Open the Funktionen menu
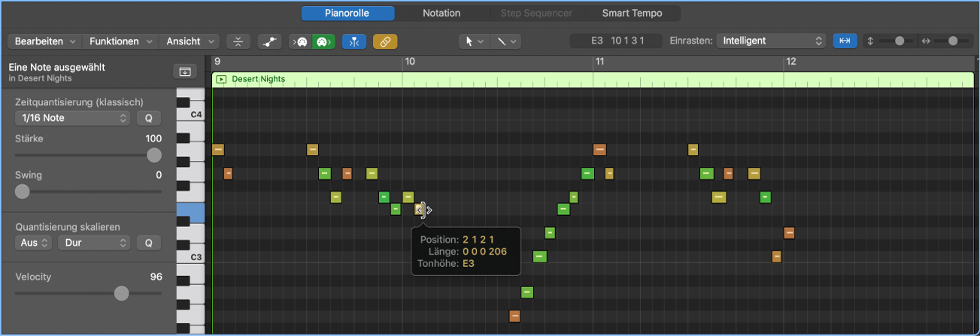The height and width of the screenshot is (336, 980). pos(120,41)
